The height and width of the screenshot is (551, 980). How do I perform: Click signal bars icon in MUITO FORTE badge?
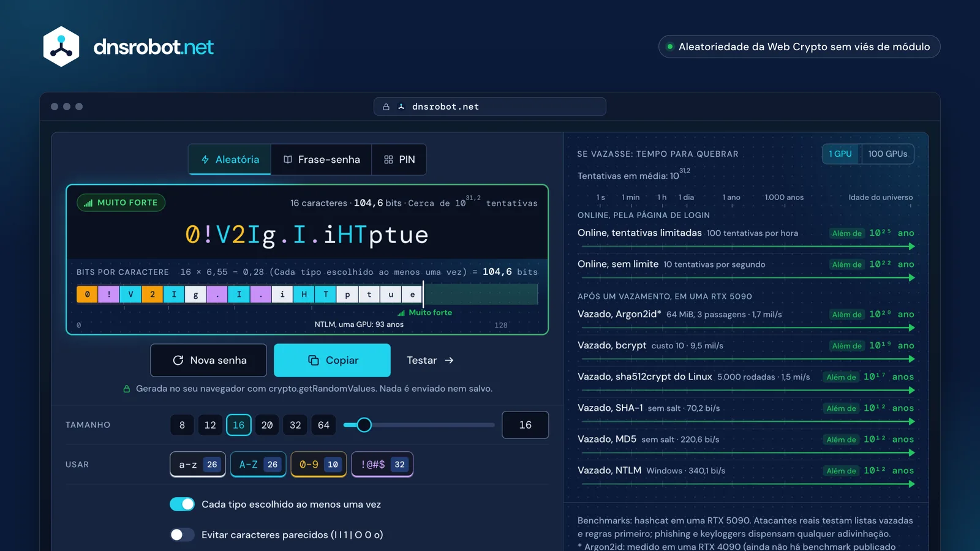click(88, 203)
